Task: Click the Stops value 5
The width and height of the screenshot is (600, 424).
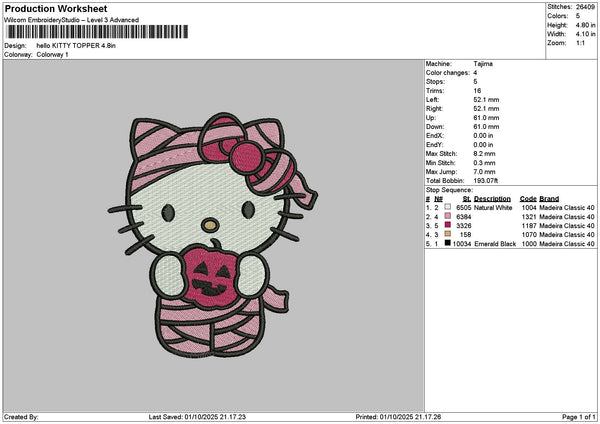Action: tap(475, 82)
